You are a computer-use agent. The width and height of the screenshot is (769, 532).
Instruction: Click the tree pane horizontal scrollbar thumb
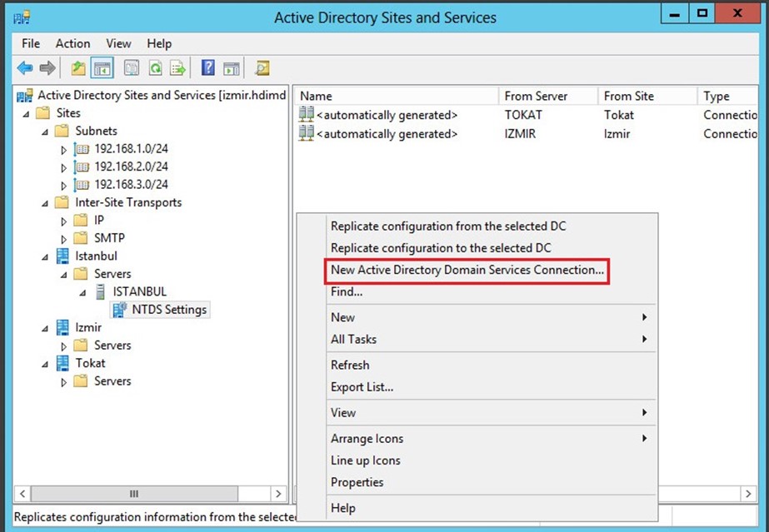tap(134, 494)
